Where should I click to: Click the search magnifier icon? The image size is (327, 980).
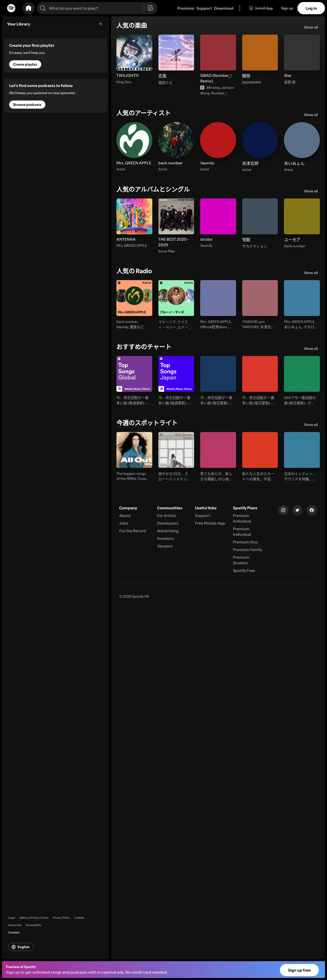(43, 8)
